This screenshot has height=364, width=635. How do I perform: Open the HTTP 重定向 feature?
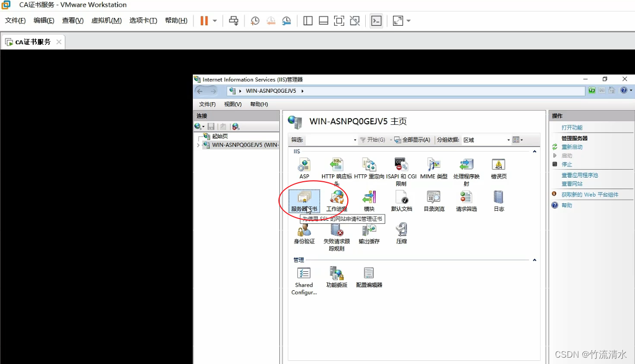369,165
